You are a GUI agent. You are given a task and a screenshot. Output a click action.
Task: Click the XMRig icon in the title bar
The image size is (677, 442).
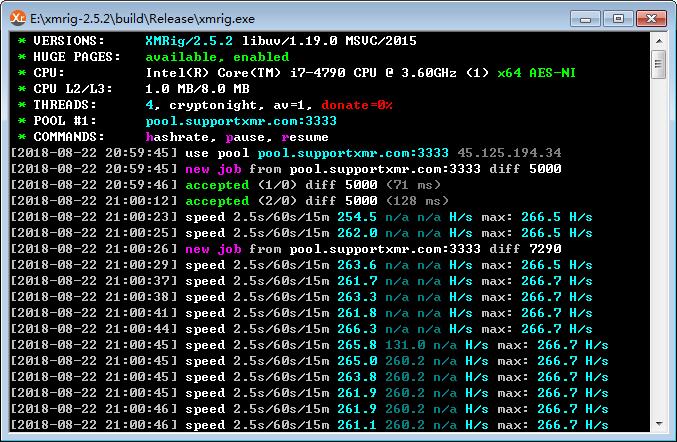18,18
